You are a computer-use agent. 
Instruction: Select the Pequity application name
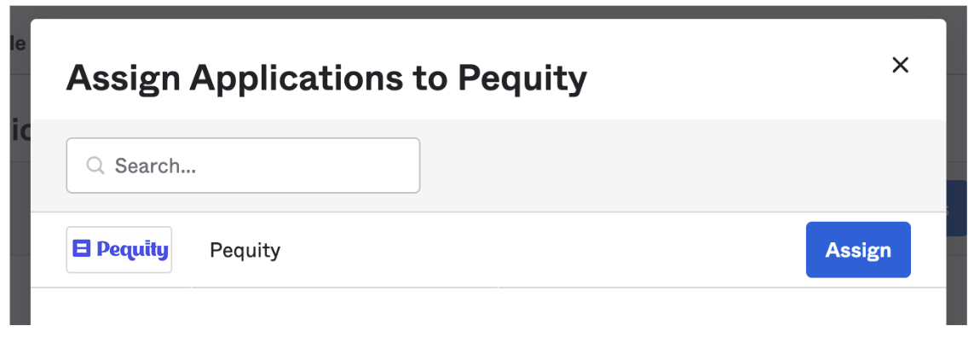(245, 250)
